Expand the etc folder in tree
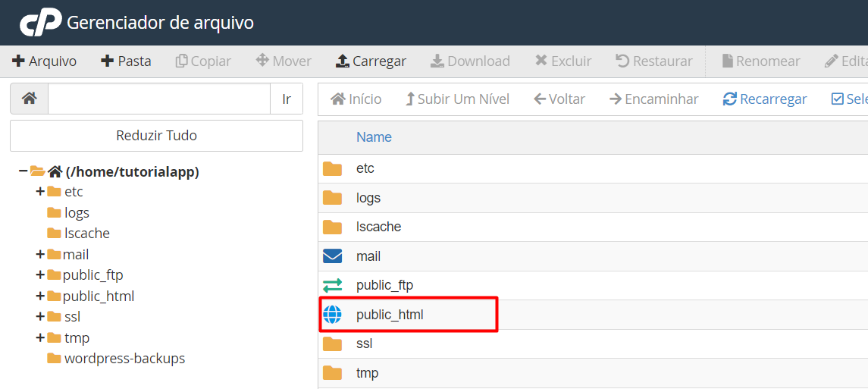Viewport: 868px width, 389px height. point(40,192)
